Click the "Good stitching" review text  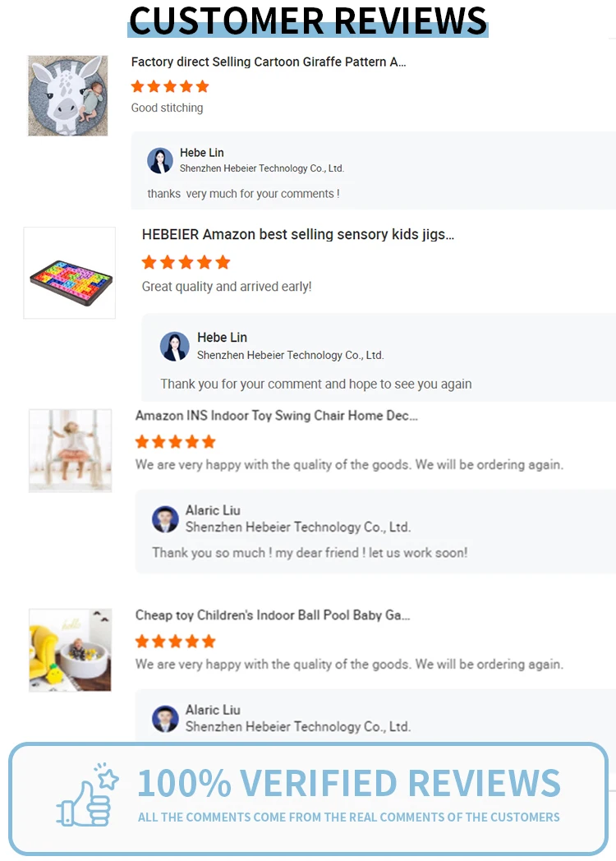(x=167, y=108)
